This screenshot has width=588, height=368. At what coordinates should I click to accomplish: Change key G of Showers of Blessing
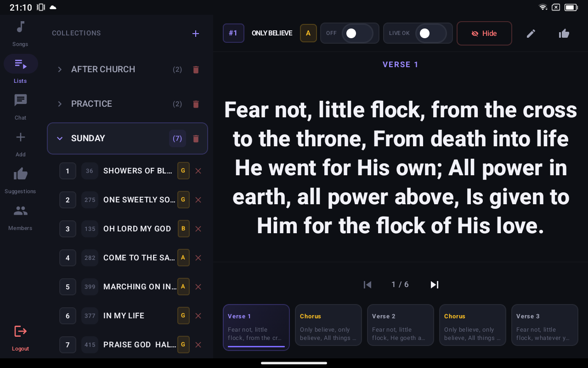click(x=183, y=171)
